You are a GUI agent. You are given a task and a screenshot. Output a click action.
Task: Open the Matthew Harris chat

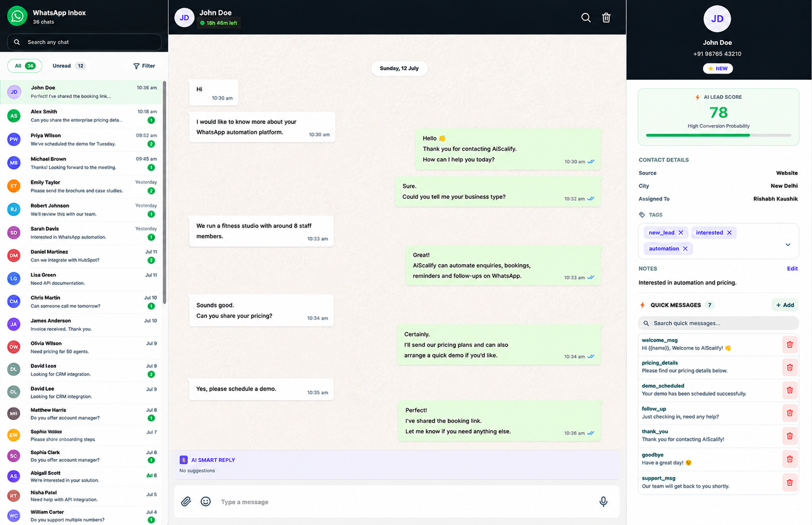[82, 414]
